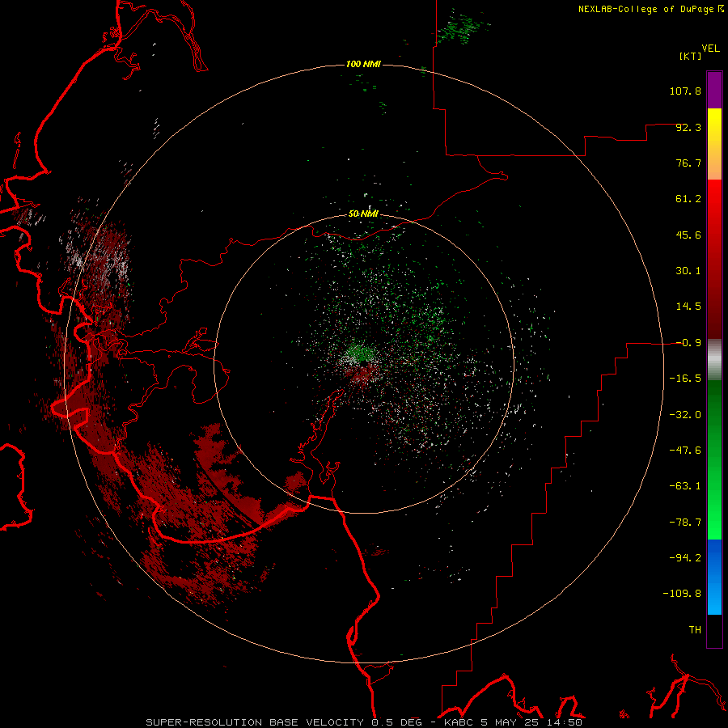This screenshot has width=728, height=728.
Task: Click the [KT] units label
Action: (691, 56)
